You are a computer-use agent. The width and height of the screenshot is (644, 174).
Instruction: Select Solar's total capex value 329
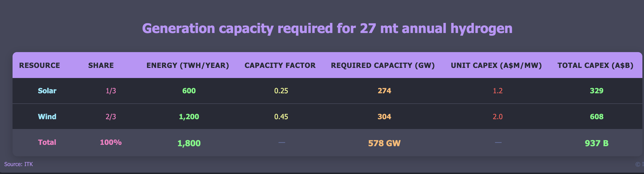pos(597,91)
